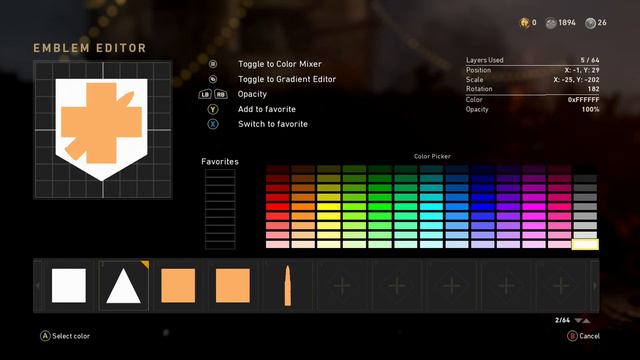Pick the black swatch atop grayscale column
This screenshot has height=360, width=640.
pyautogui.click(x=585, y=169)
